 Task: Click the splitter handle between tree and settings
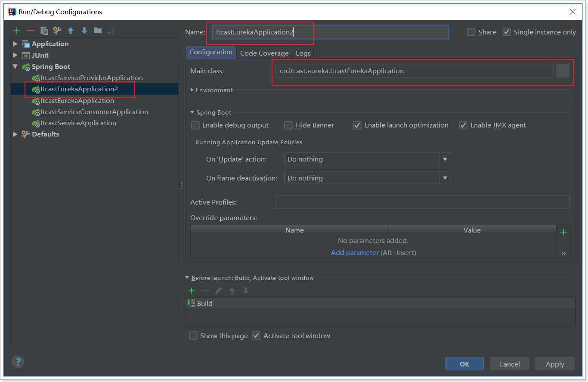click(181, 186)
